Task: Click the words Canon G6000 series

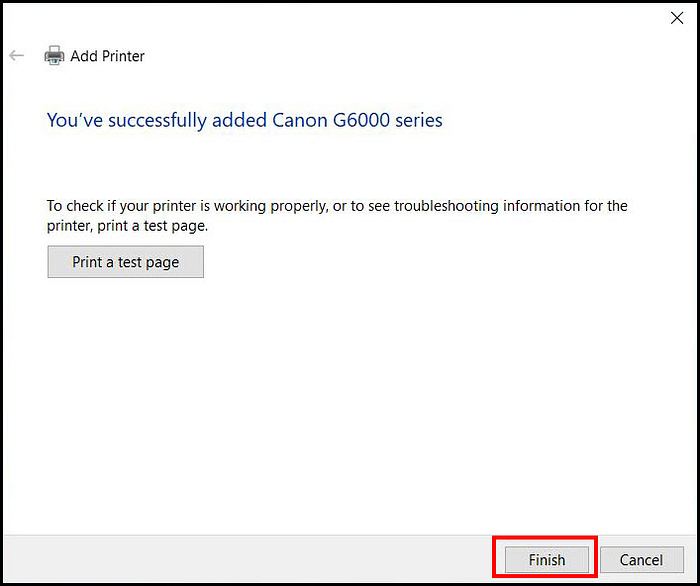Action: [357, 120]
